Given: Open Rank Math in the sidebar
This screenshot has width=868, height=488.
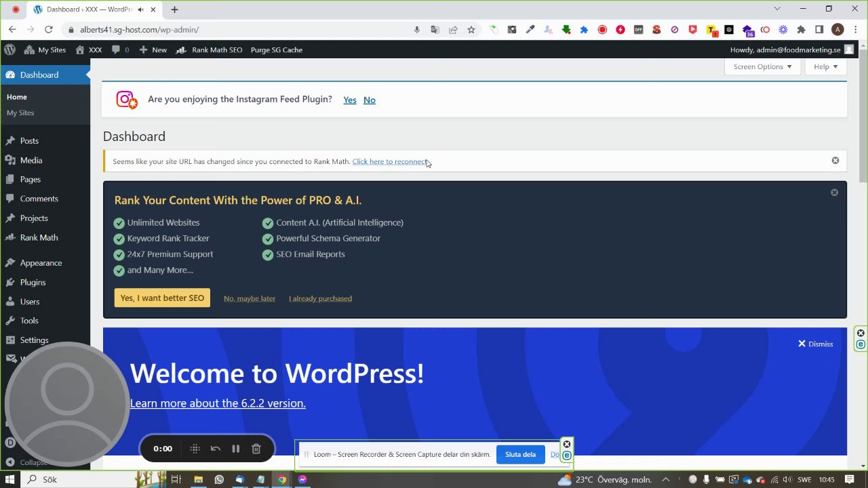Looking at the screenshot, I should point(45,237).
